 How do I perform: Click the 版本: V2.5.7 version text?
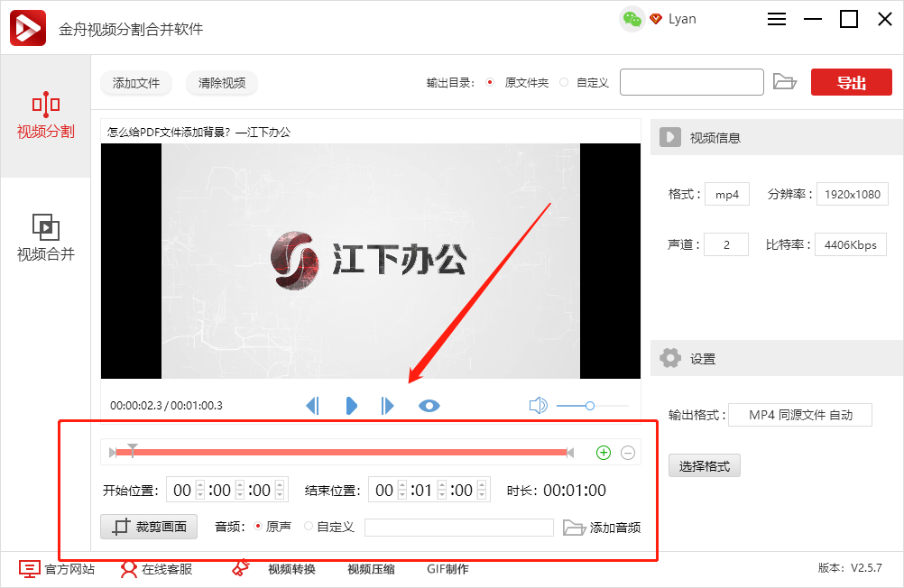(850, 568)
